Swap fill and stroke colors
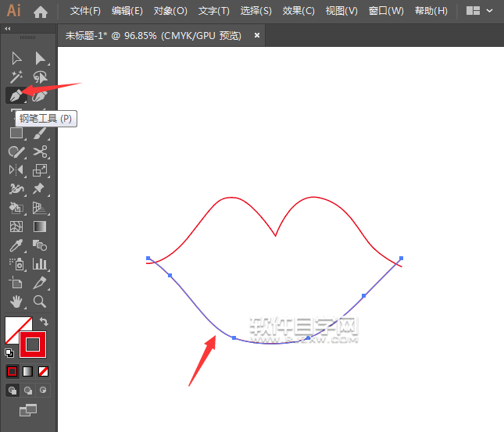Image resolution: width=504 pixels, height=432 pixels. [45, 321]
